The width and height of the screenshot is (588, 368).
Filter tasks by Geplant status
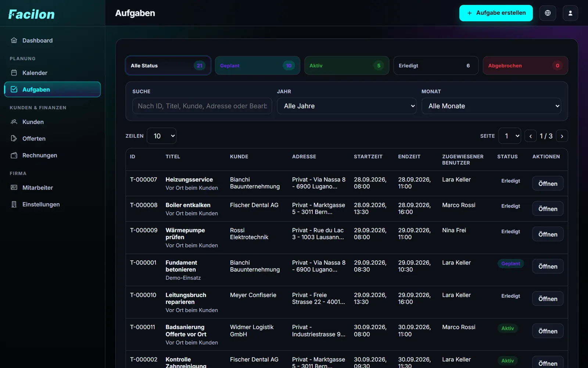point(257,66)
